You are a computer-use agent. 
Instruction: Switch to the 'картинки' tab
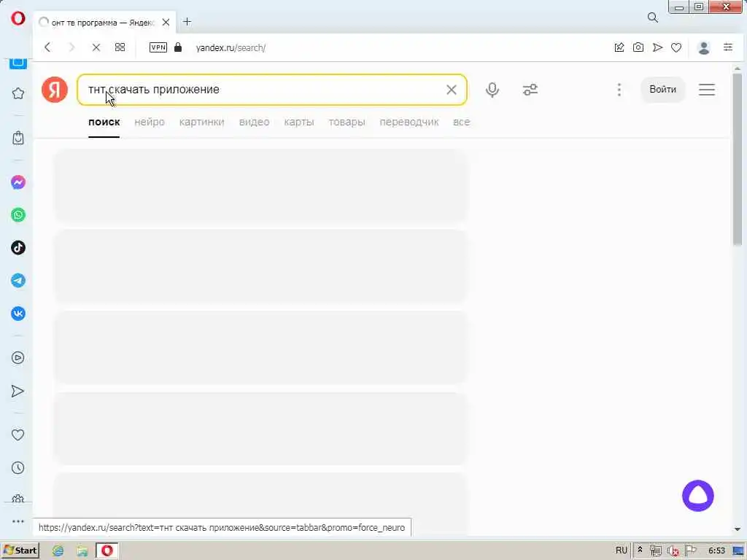201,122
